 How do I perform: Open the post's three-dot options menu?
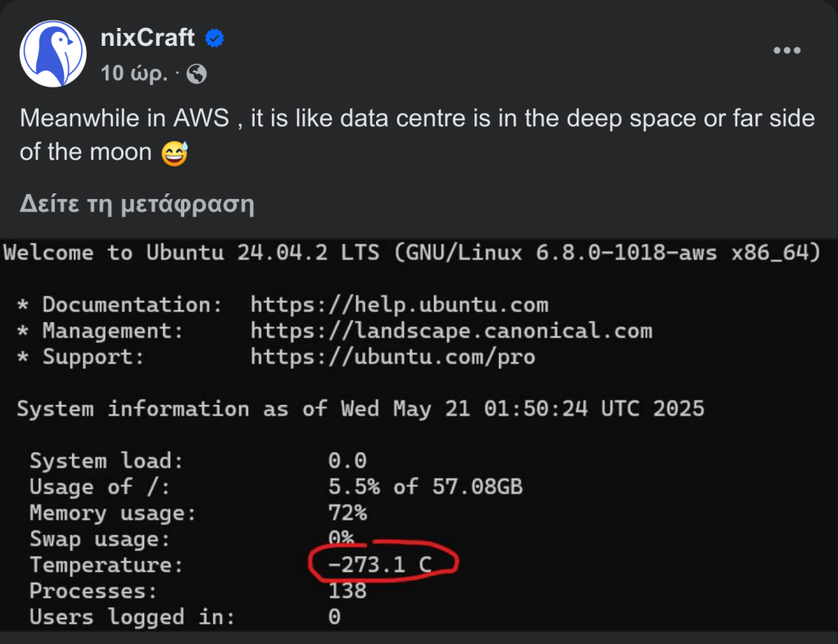pyautogui.click(x=786, y=51)
